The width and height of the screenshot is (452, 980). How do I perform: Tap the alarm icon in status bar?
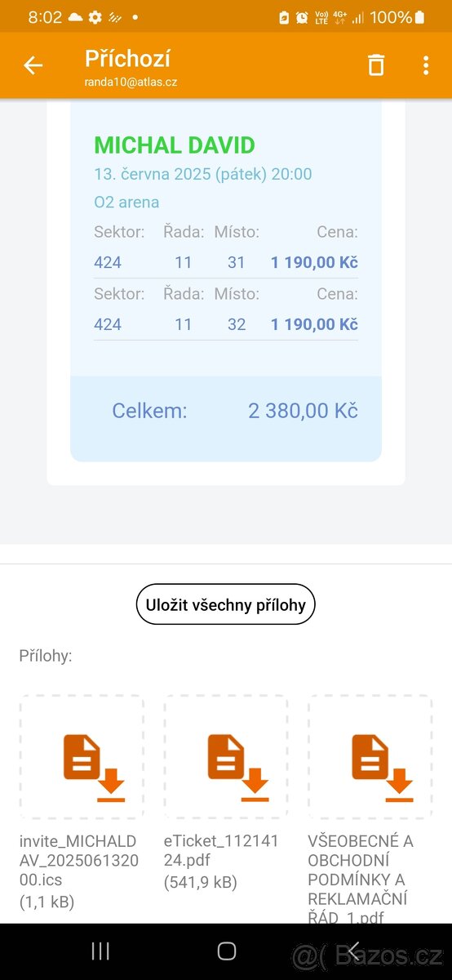(302, 17)
